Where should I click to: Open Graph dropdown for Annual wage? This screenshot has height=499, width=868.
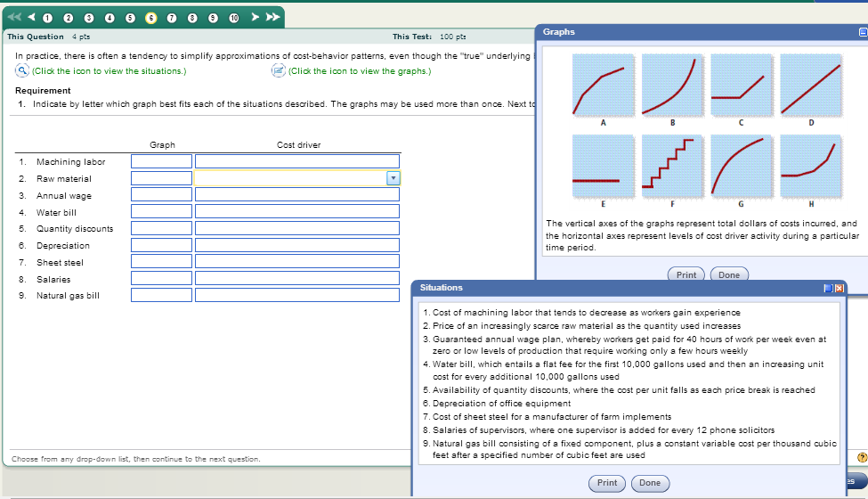pos(162,195)
